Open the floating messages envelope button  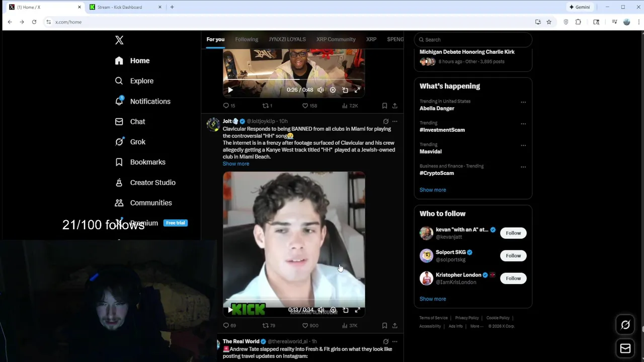tap(625, 348)
